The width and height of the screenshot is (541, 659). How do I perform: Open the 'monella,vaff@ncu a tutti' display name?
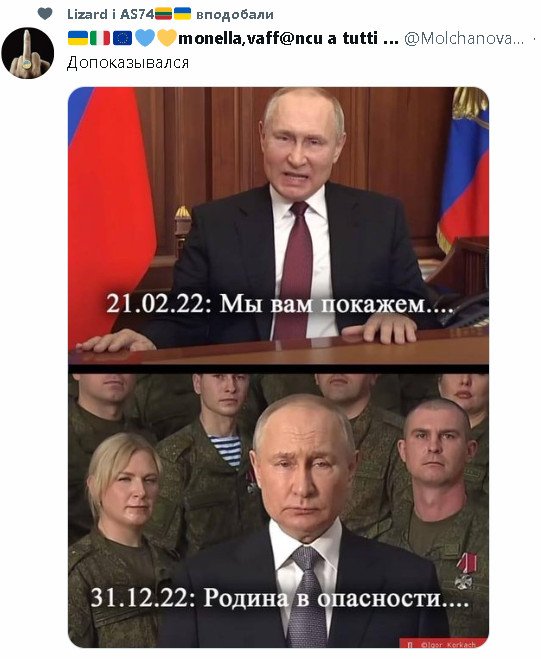click(288, 38)
